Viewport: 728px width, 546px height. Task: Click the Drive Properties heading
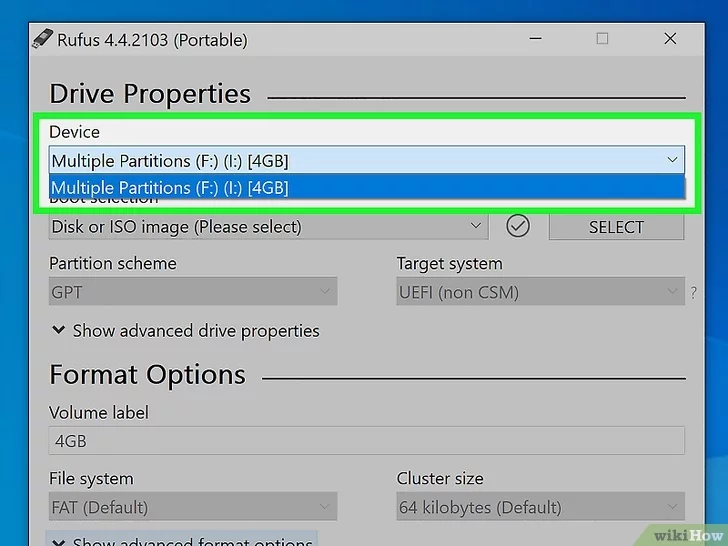pyautogui.click(x=150, y=94)
